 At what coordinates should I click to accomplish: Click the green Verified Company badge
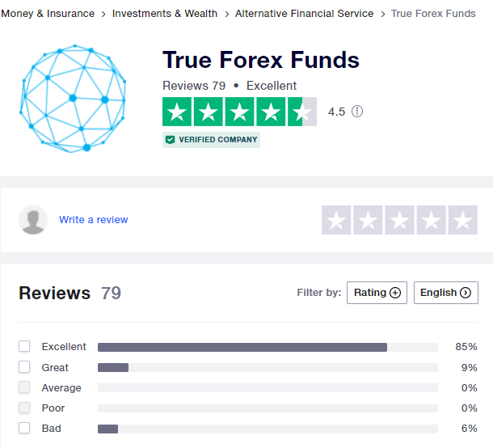click(211, 140)
